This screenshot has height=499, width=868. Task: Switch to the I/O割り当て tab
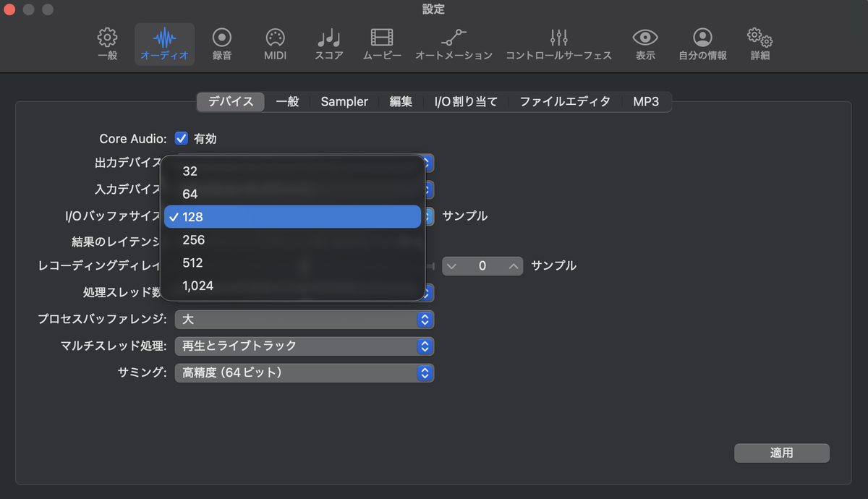(466, 102)
